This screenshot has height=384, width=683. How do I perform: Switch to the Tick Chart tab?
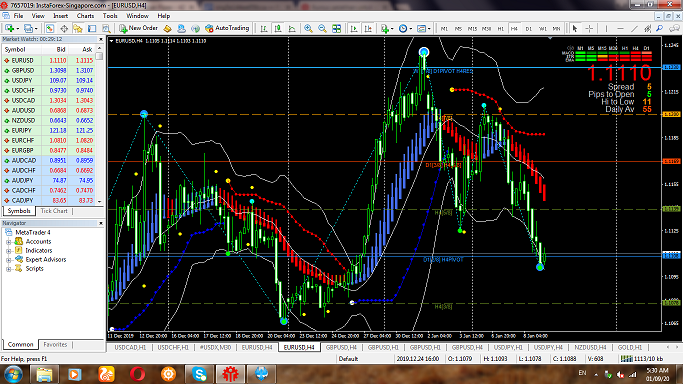tap(54, 211)
